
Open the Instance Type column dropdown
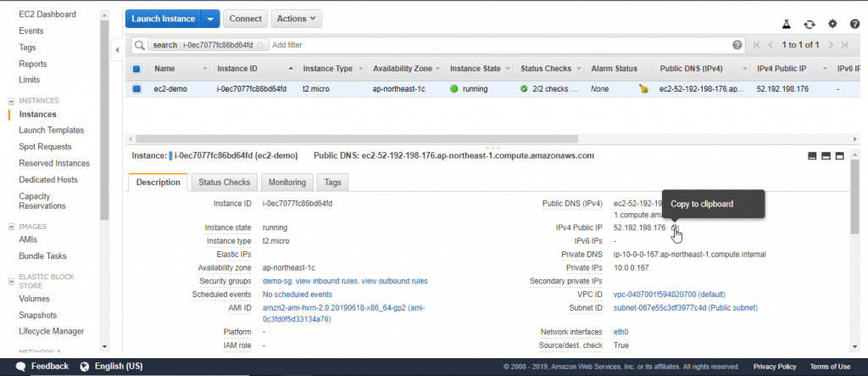click(x=361, y=69)
